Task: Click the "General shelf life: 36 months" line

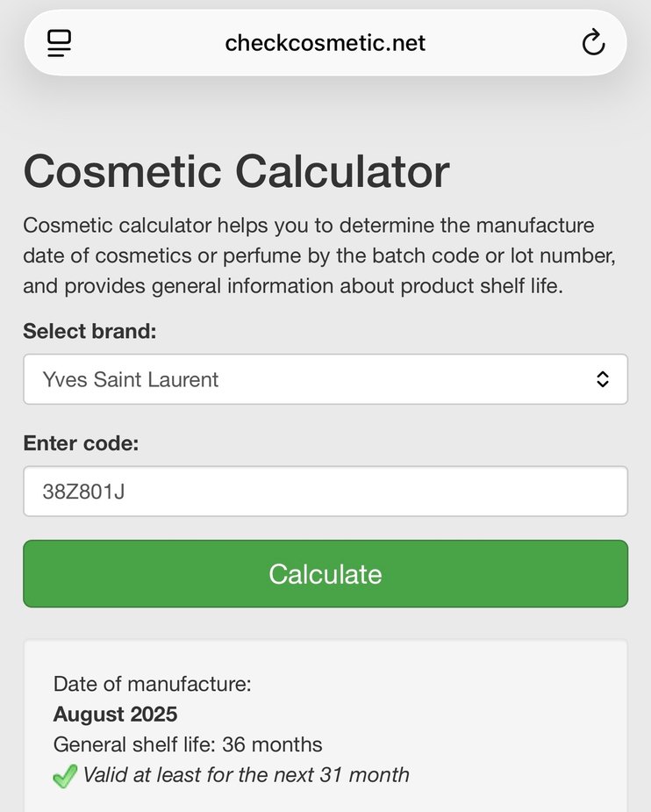Action: pos(188,745)
